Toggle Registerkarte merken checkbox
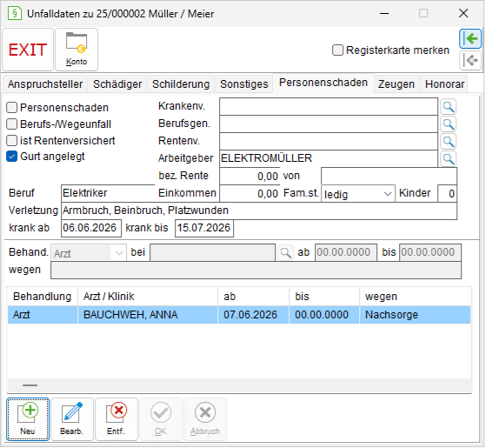The image size is (486, 448). tap(337, 50)
